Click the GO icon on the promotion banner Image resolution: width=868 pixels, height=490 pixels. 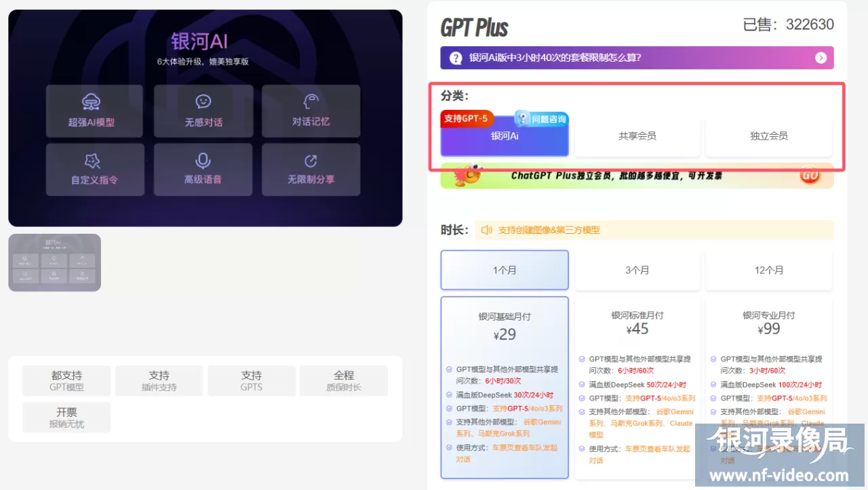(x=811, y=175)
